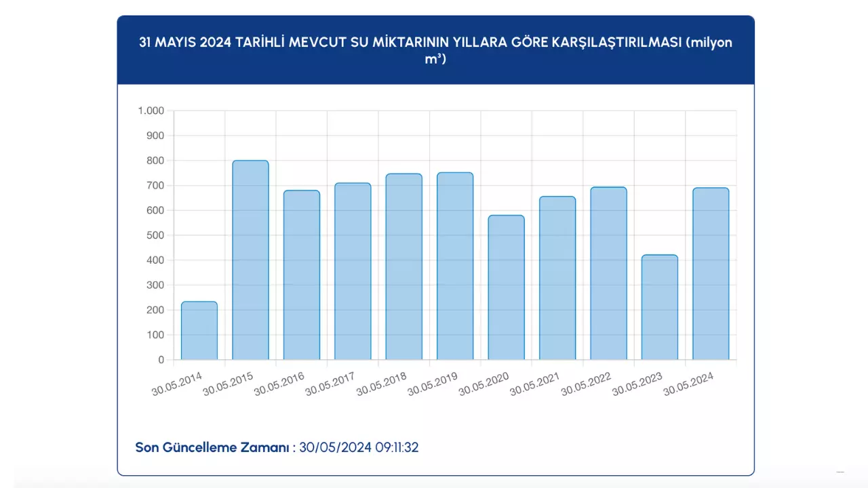This screenshot has height=488, width=868.
Task: Click the x-axis label 30.05.2022
Action: [587, 383]
